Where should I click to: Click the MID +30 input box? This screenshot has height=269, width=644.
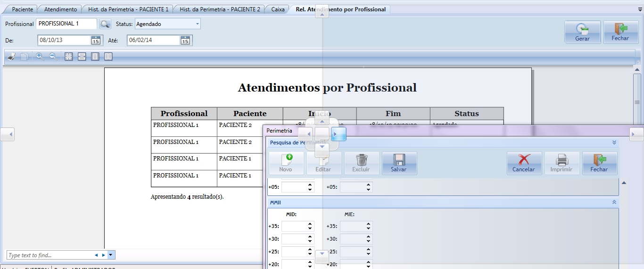coord(294,239)
